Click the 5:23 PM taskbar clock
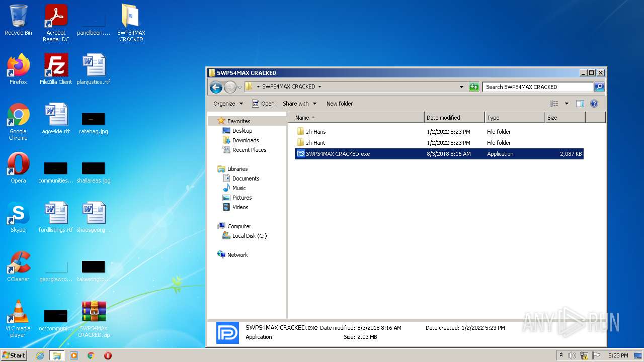644x362 pixels. point(618,355)
